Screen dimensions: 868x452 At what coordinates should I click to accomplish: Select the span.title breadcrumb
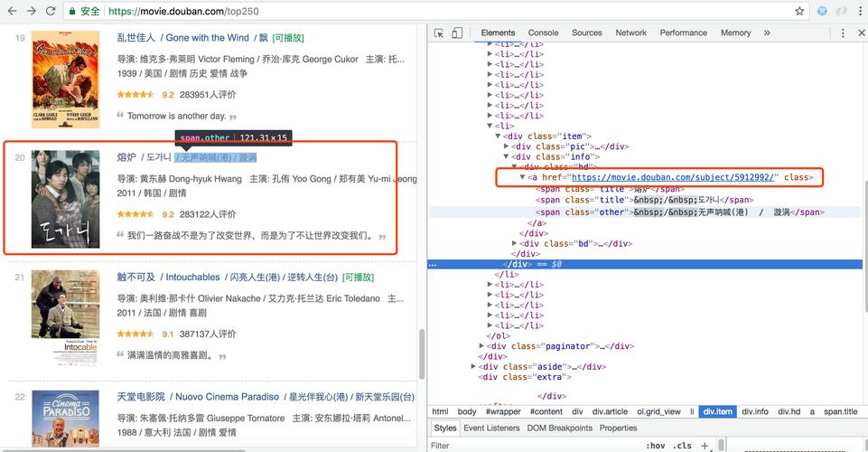(x=840, y=411)
